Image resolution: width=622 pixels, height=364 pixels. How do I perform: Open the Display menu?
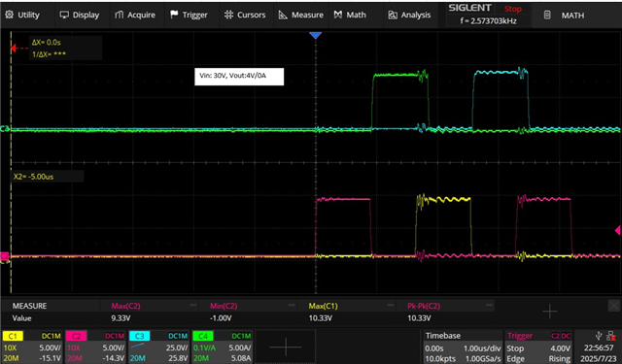(x=80, y=16)
